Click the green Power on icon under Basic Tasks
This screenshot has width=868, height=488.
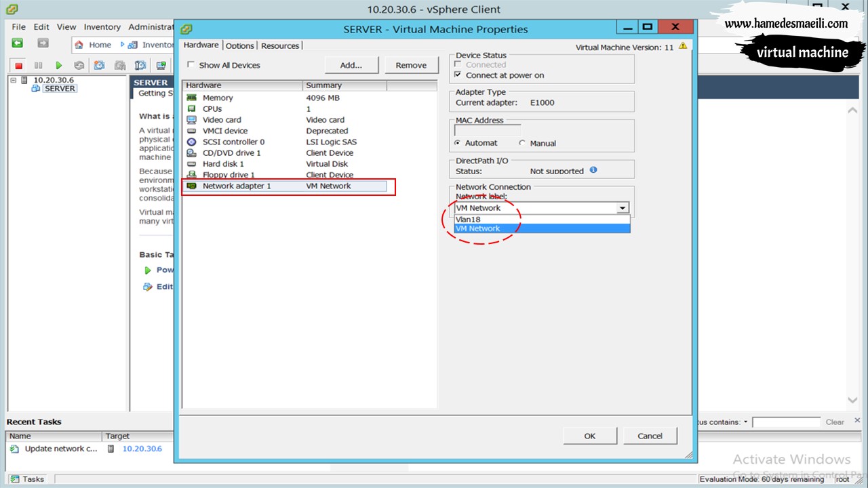148,270
